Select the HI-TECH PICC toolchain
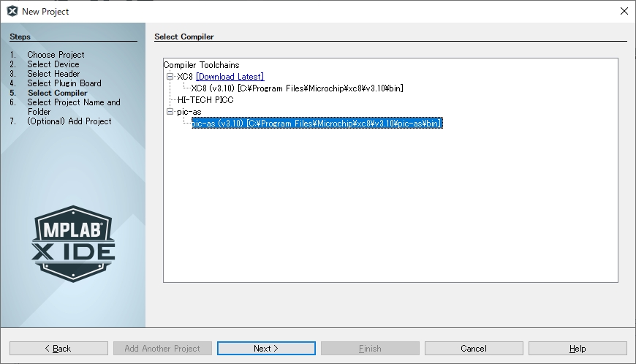 pyautogui.click(x=205, y=100)
